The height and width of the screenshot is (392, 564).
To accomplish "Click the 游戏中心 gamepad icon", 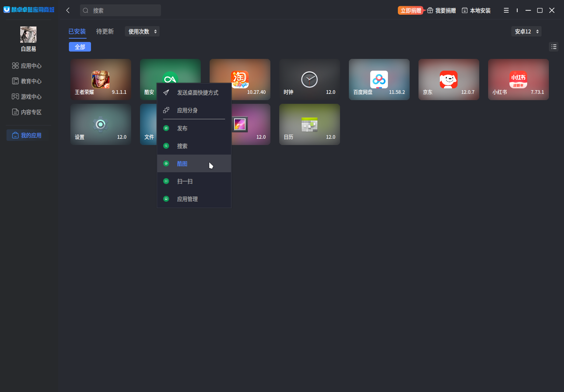I will (x=15, y=96).
